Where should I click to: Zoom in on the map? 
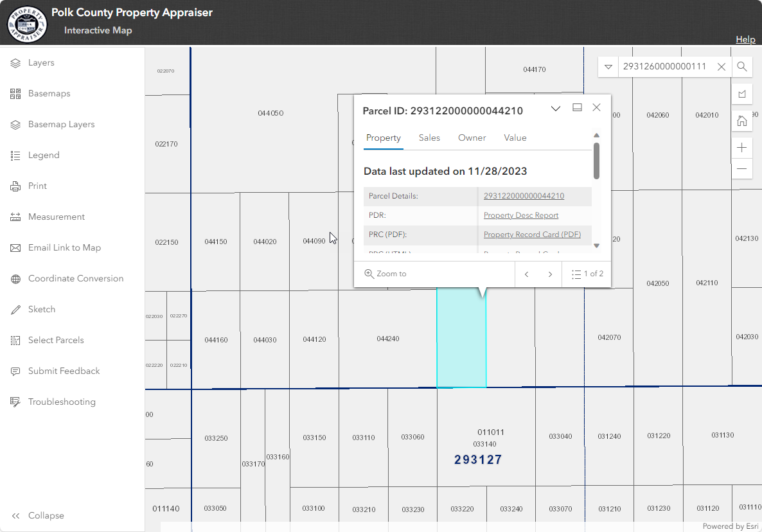pyautogui.click(x=742, y=147)
